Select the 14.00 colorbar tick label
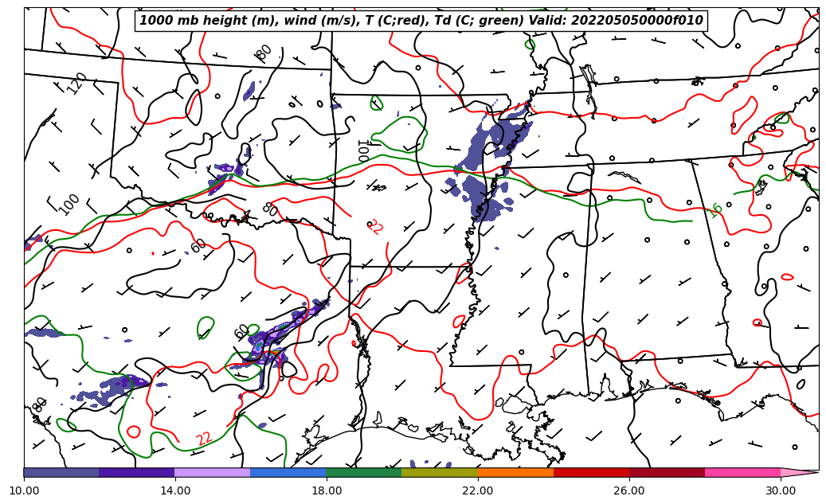This screenshot has width=826, height=504. 175,490
